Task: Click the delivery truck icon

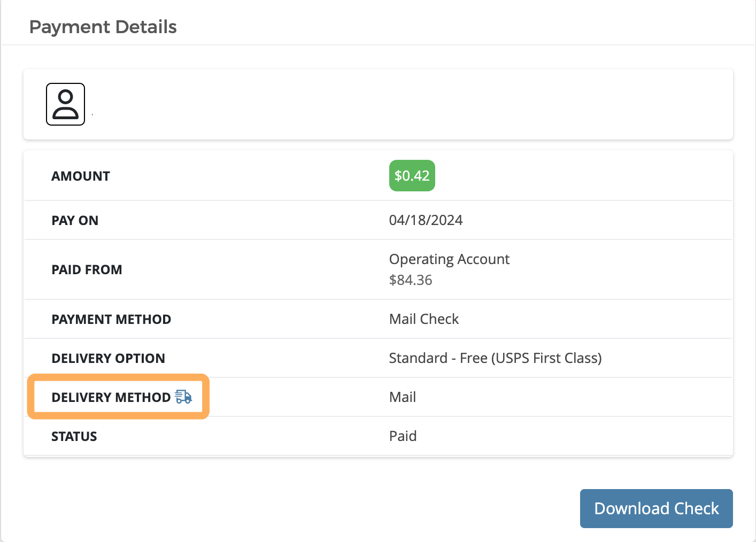Action: click(x=183, y=397)
